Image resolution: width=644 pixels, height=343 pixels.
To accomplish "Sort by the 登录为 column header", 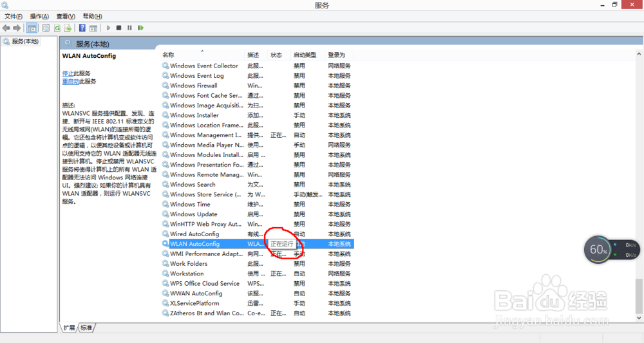I will pos(339,55).
